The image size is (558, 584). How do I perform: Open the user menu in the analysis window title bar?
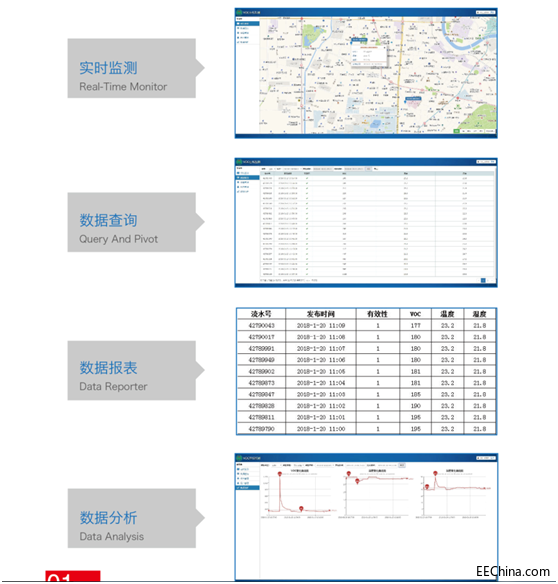[485, 458]
